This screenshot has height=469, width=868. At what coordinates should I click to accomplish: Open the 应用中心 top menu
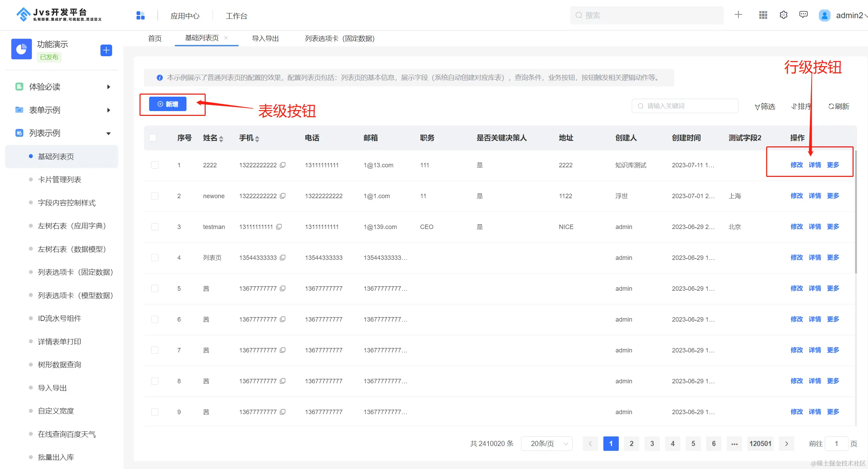185,16
